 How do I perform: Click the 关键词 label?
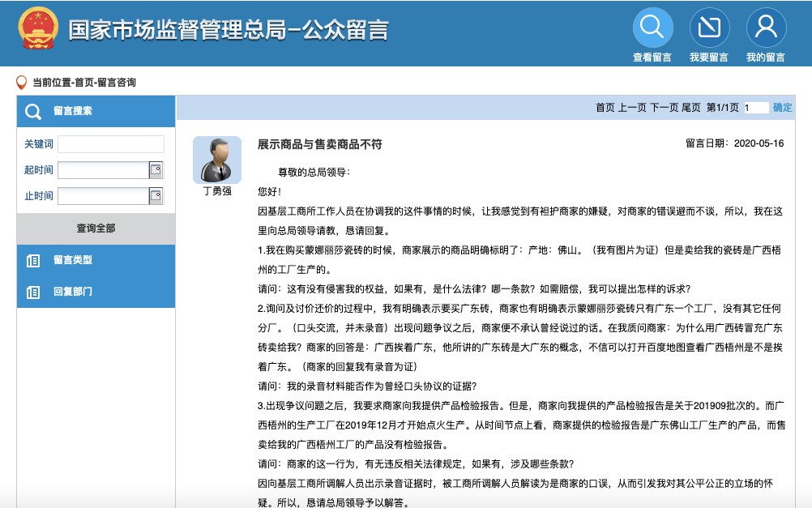tap(39, 144)
